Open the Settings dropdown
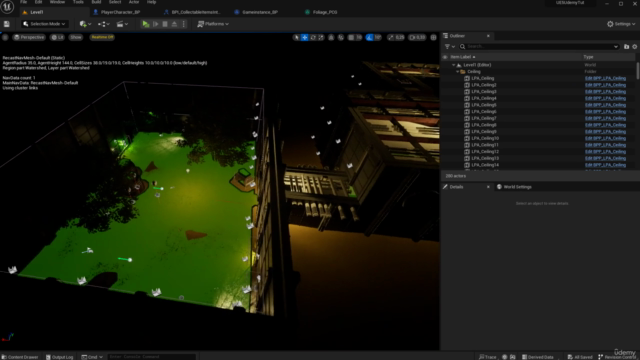 pyautogui.click(x=621, y=24)
